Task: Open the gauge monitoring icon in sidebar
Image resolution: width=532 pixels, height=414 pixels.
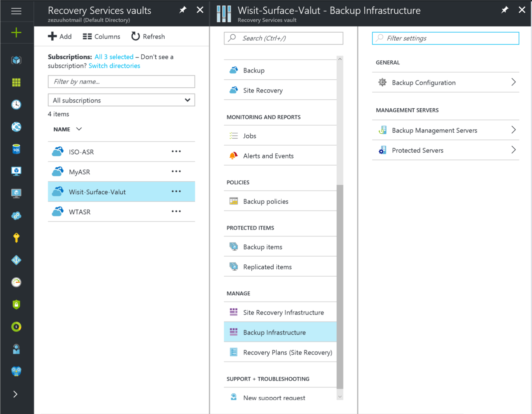Action: coord(16,282)
